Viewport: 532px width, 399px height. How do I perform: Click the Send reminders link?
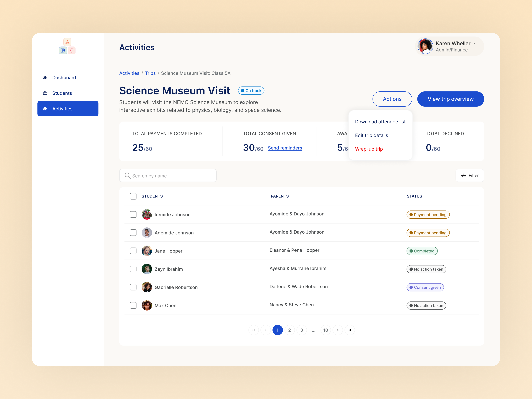285,148
